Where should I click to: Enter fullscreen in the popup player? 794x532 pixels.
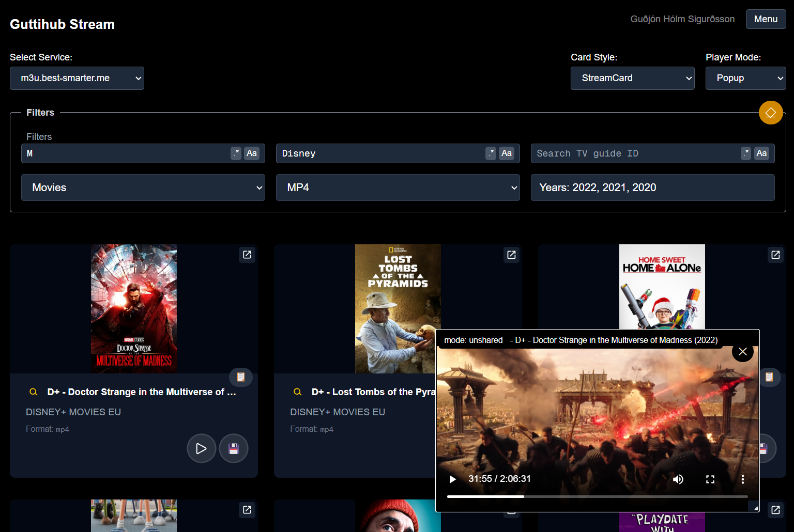(710, 479)
